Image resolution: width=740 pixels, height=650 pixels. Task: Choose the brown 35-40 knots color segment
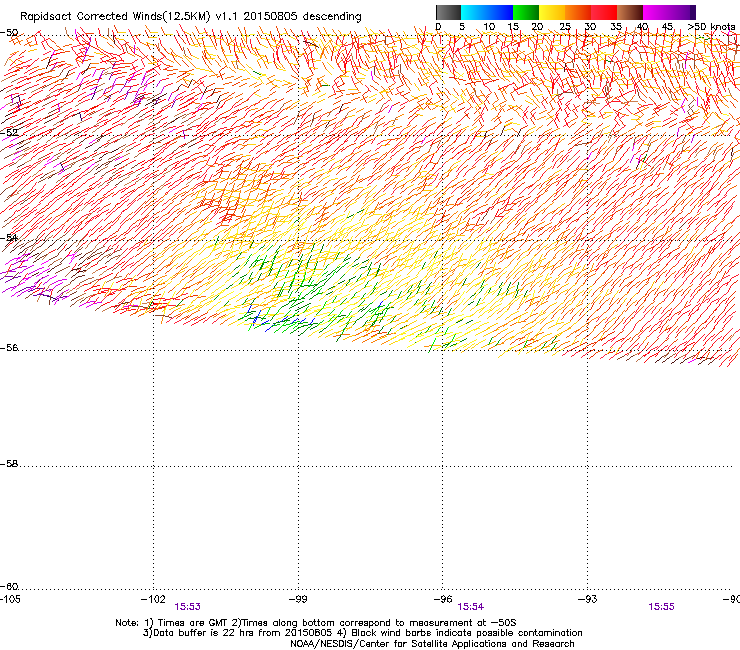(630, 12)
